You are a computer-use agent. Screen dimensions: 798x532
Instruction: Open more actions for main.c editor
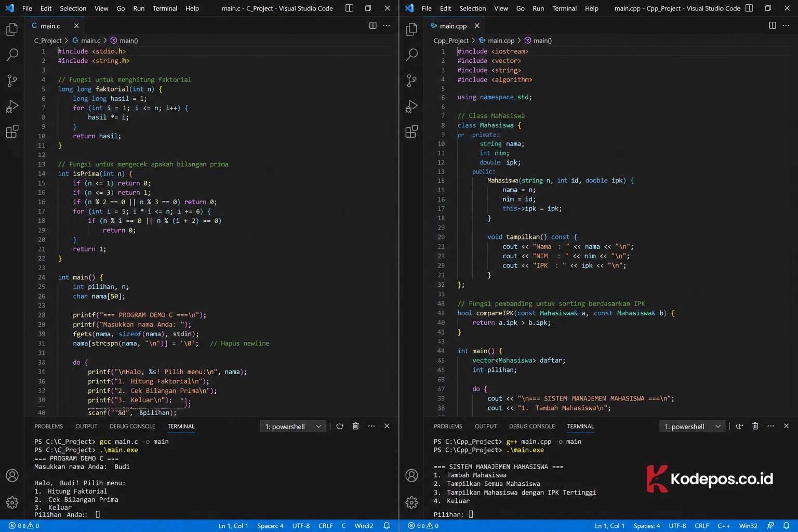tap(387, 25)
